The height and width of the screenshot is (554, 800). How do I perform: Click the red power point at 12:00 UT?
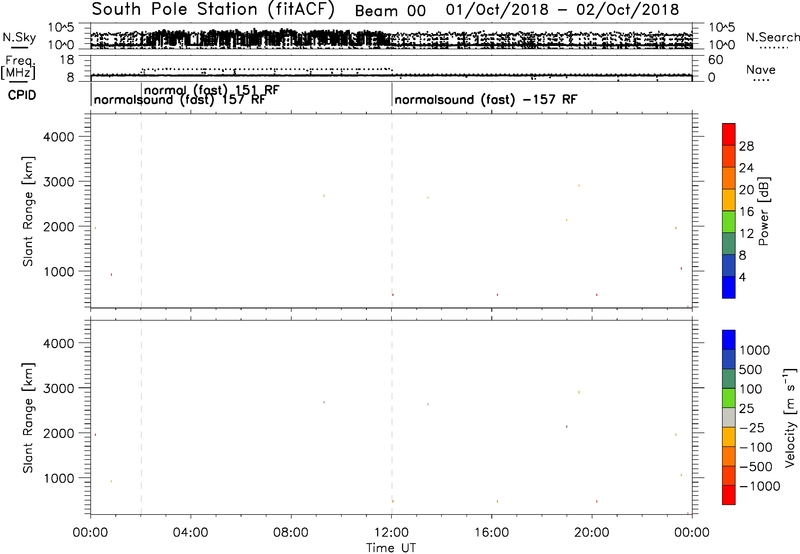(393, 295)
